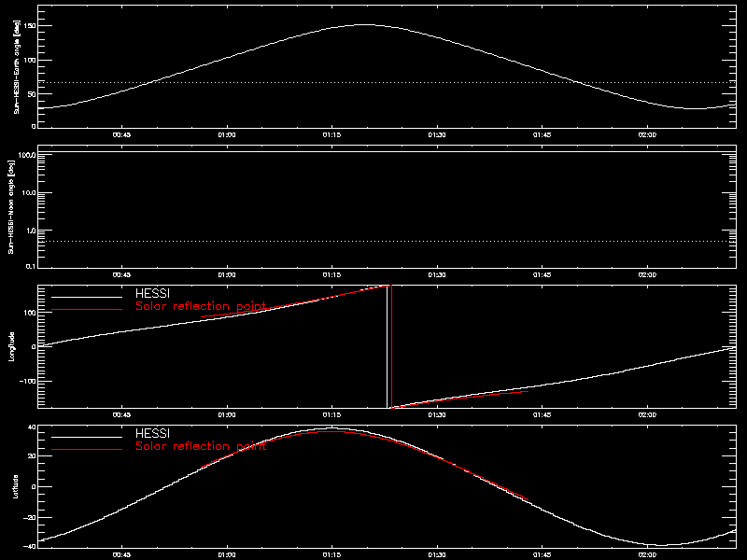Click 02:00 time label under Sun-HESSI-Earth plot
This screenshot has width=747, height=560.
pyautogui.click(x=647, y=135)
